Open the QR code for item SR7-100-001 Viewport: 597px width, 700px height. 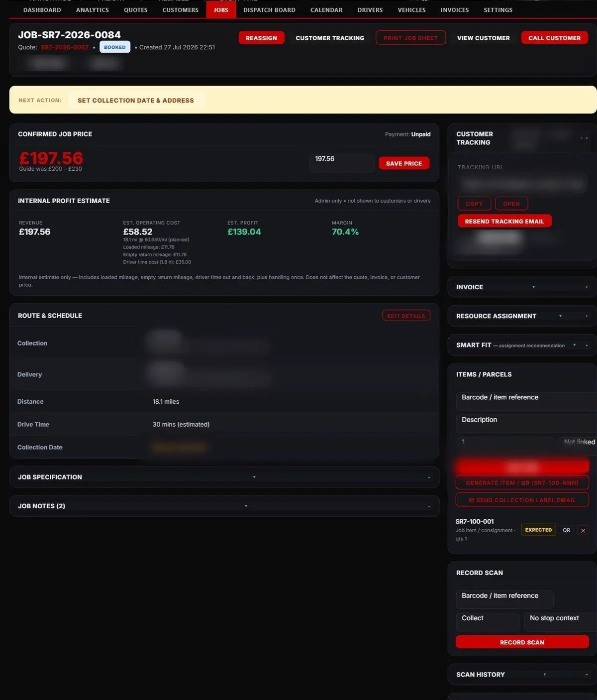(x=566, y=530)
